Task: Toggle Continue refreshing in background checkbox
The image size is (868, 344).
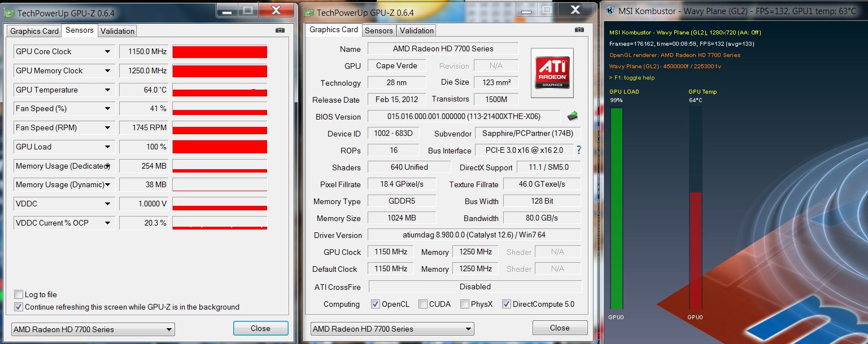Action: (19, 307)
